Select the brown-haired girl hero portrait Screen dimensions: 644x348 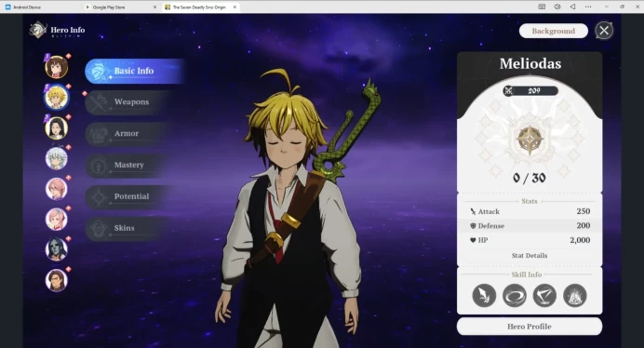click(x=56, y=67)
